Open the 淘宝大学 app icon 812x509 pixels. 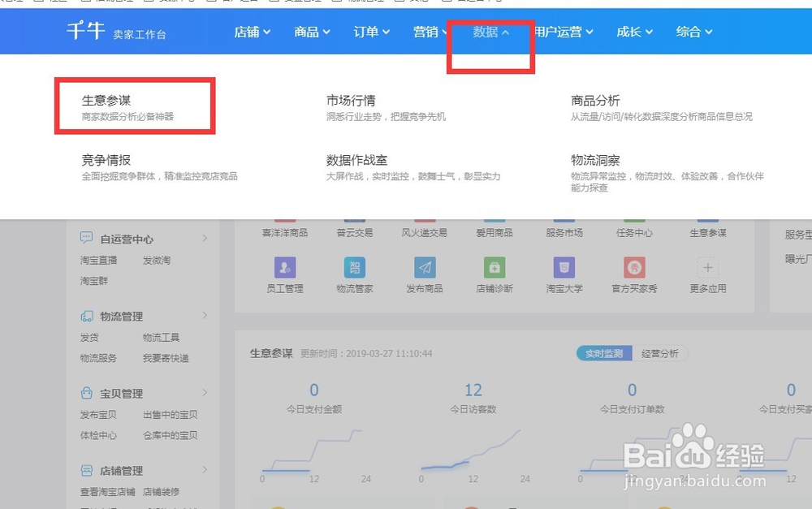564,268
